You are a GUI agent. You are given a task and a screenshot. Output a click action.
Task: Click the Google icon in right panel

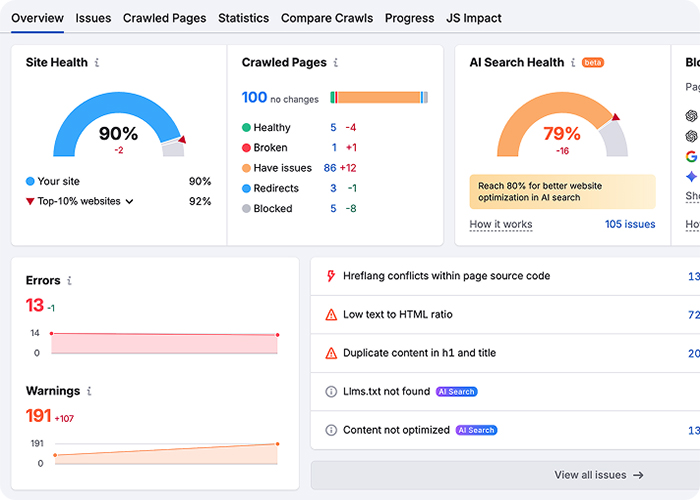click(x=691, y=156)
